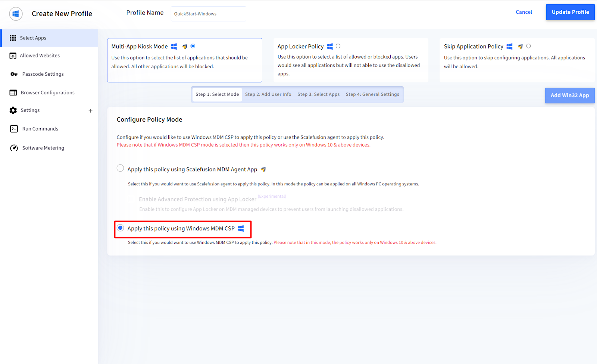Go to Step 2: Add User Info
The width and height of the screenshot is (597, 364).
268,94
